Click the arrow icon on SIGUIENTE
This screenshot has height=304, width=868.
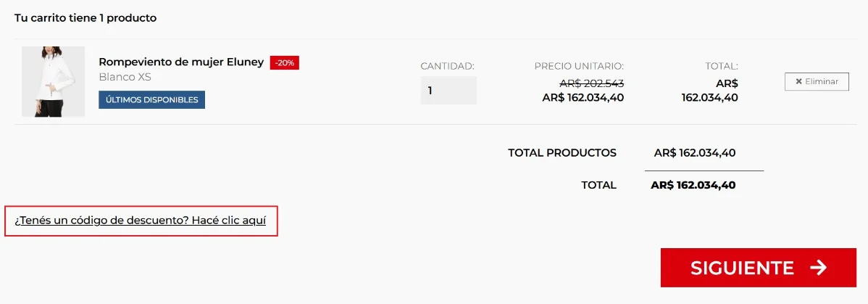818,268
